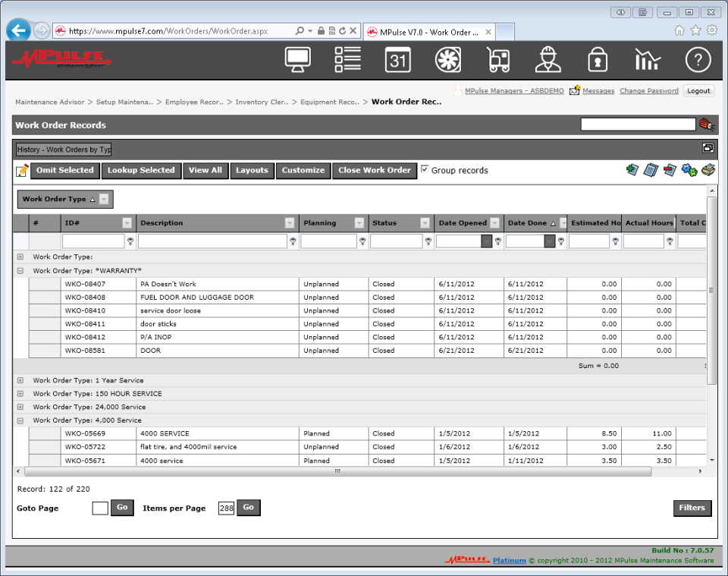
Task: Go to Inventory Cler.. breadcrumb
Action: pyautogui.click(x=262, y=102)
